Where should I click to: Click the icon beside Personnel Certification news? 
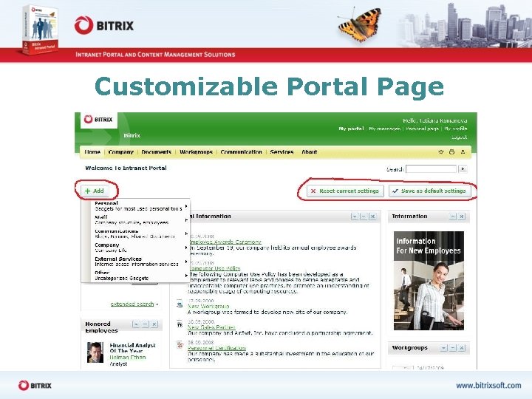click(180, 345)
